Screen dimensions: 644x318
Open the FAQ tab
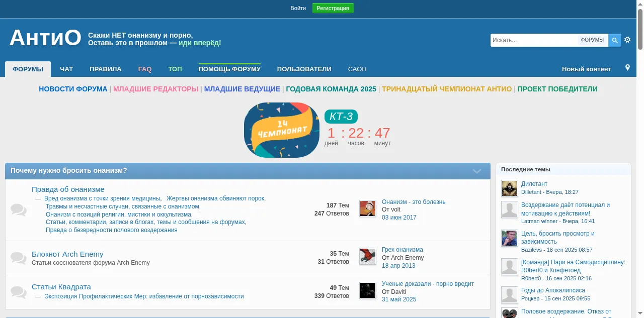[145, 69]
